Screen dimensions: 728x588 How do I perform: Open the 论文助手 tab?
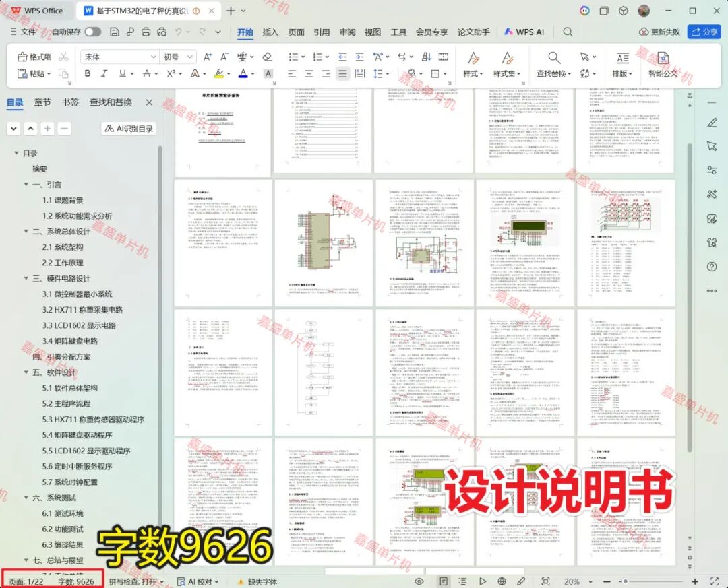[x=474, y=32]
